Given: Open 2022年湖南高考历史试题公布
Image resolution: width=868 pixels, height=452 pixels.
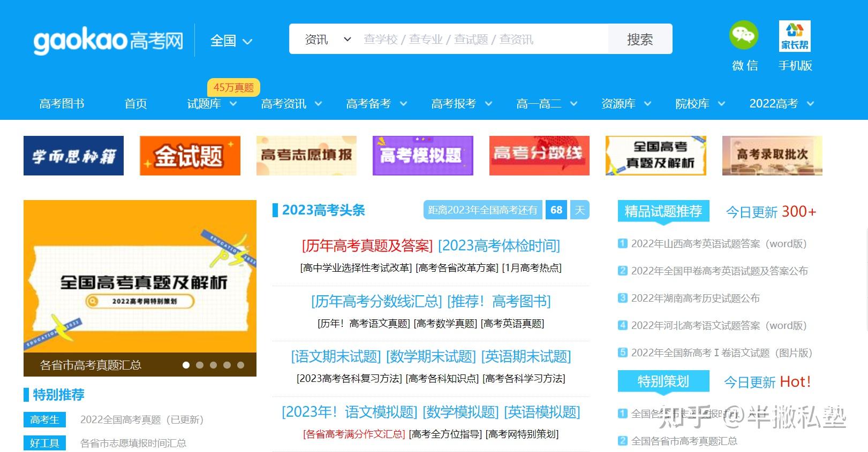Looking at the screenshot, I should (x=695, y=298).
